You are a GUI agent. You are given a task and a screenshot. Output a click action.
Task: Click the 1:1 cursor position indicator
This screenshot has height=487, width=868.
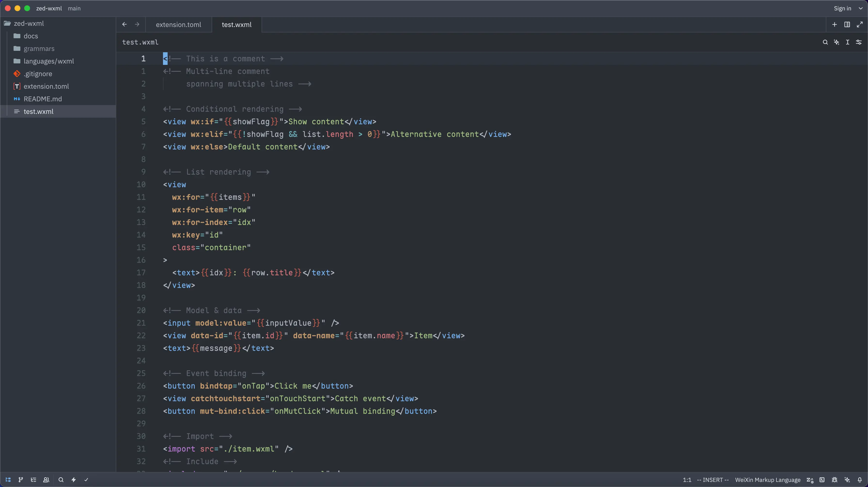click(x=687, y=480)
